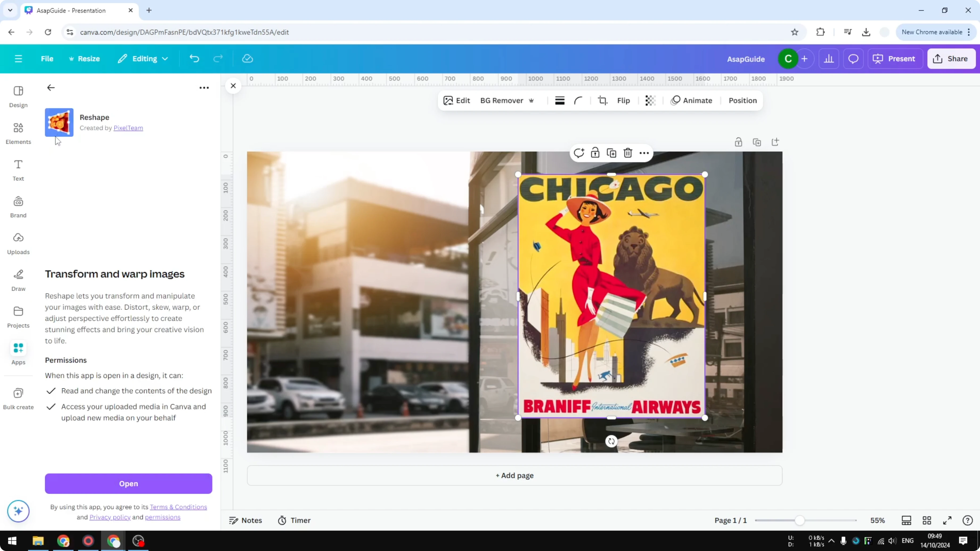Open the File menu
Image resolution: width=980 pixels, height=551 pixels.
coord(47,59)
